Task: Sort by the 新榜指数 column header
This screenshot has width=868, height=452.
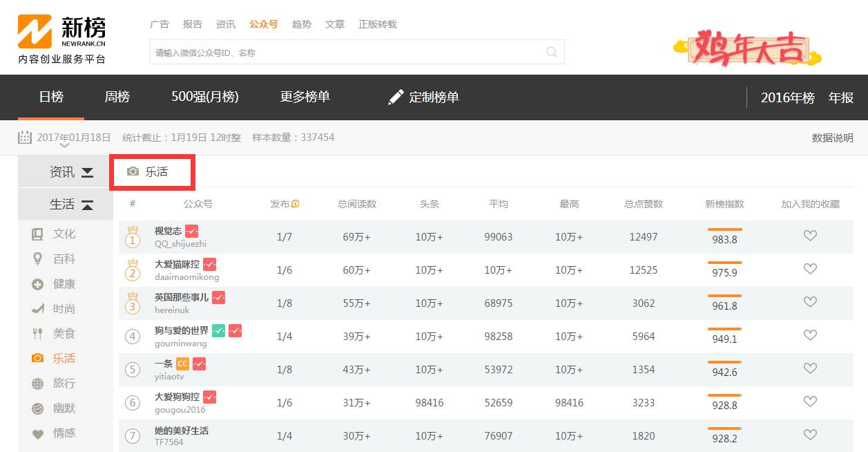Action: pos(725,204)
